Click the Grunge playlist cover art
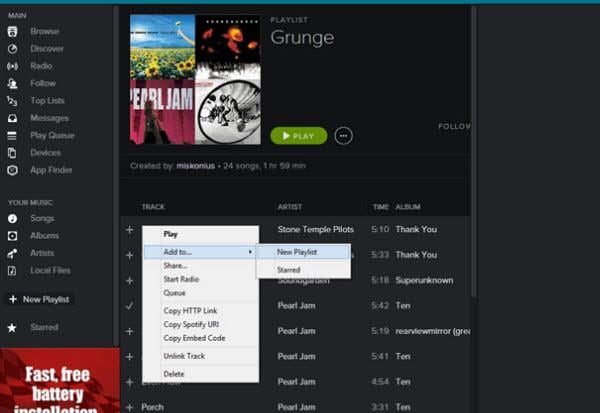Image resolution: width=600 pixels, height=413 pixels. 195,80
